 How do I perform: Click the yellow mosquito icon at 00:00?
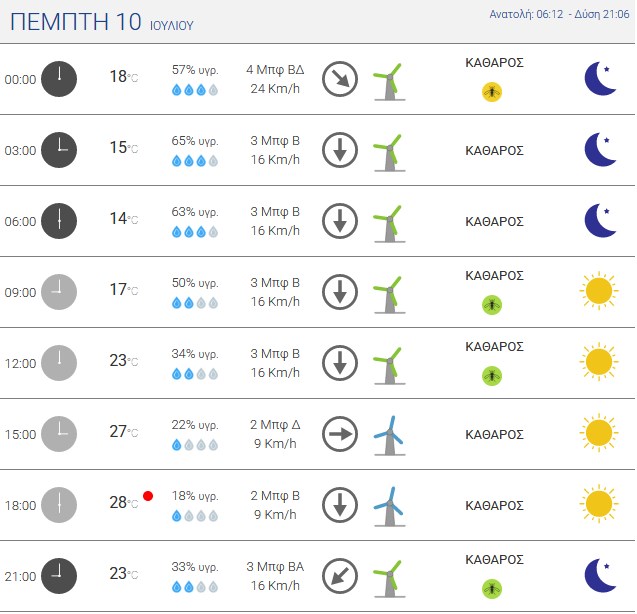point(492,92)
